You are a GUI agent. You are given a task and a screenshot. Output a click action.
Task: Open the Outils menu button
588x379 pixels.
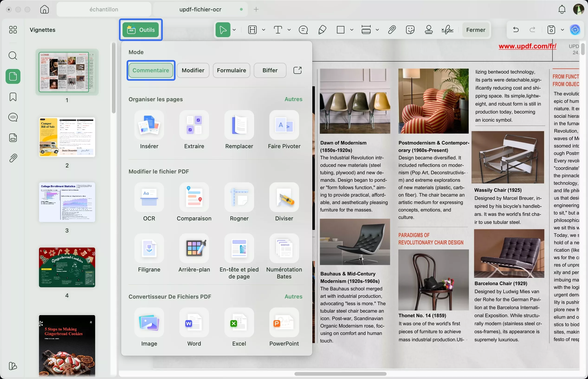tap(141, 30)
